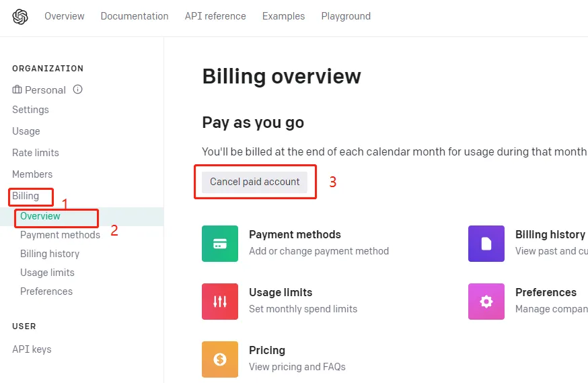Expand the Billing section in sidebar
The width and height of the screenshot is (588, 383).
coord(26,196)
